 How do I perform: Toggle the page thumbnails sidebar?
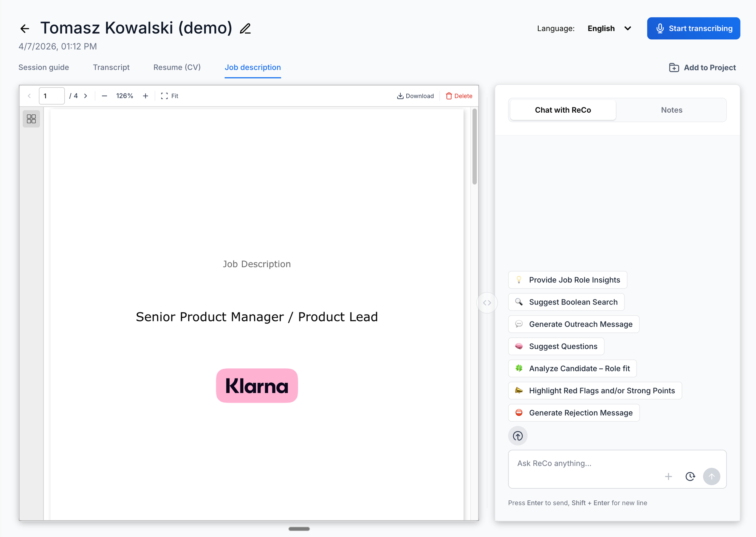point(31,119)
